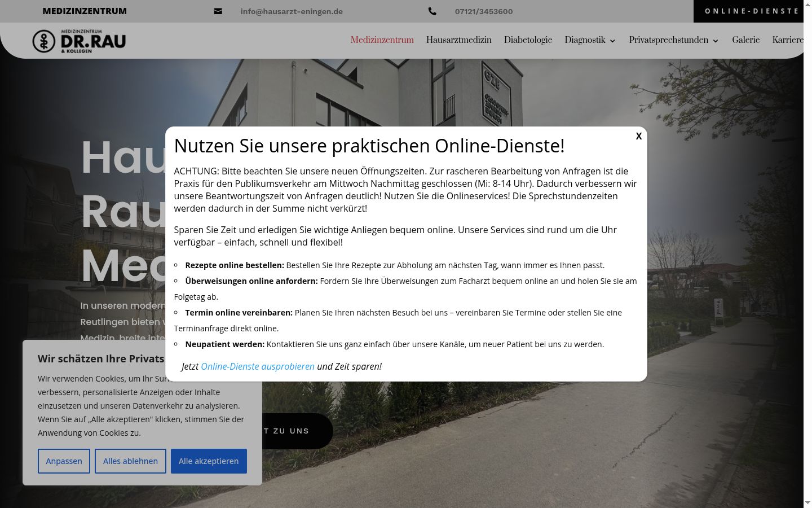Expand the Privatsprechstunden submenu chevron
This screenshot has height=508, width=812.
[716, 41]
